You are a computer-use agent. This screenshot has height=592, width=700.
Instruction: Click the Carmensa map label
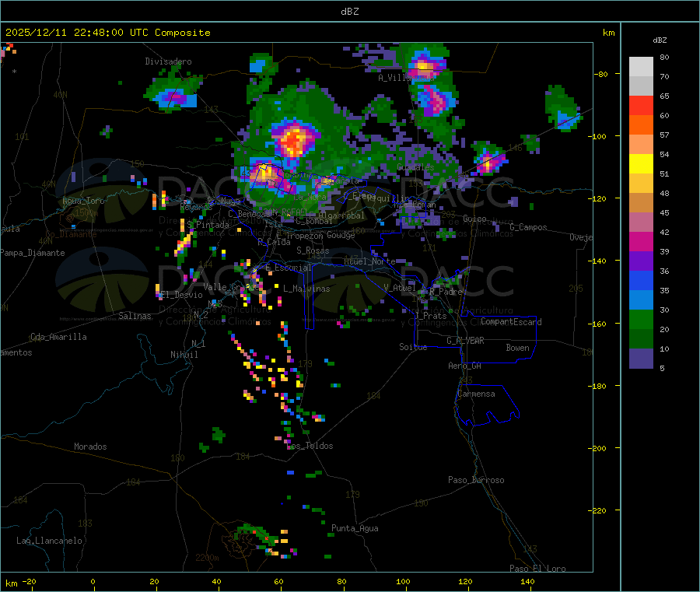476,394
